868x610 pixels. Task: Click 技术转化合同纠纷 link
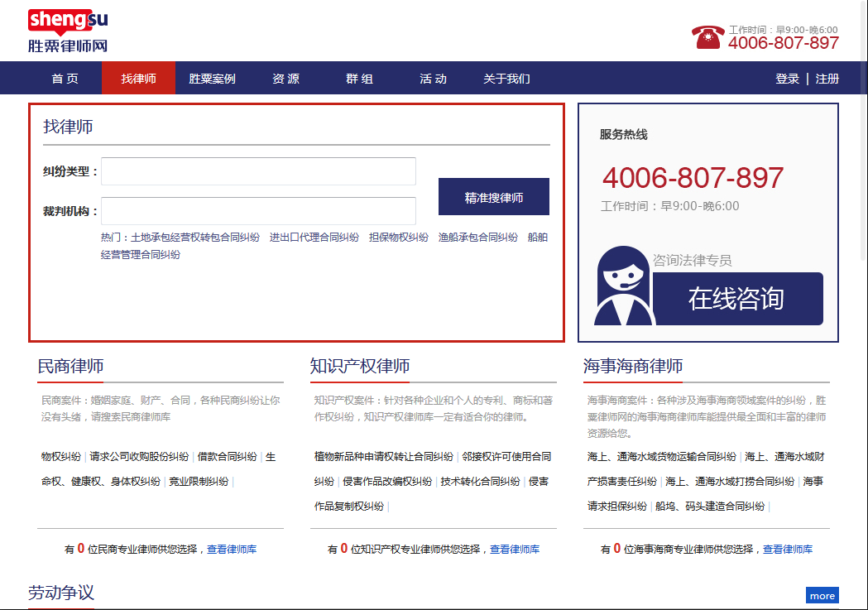point(481,481)
